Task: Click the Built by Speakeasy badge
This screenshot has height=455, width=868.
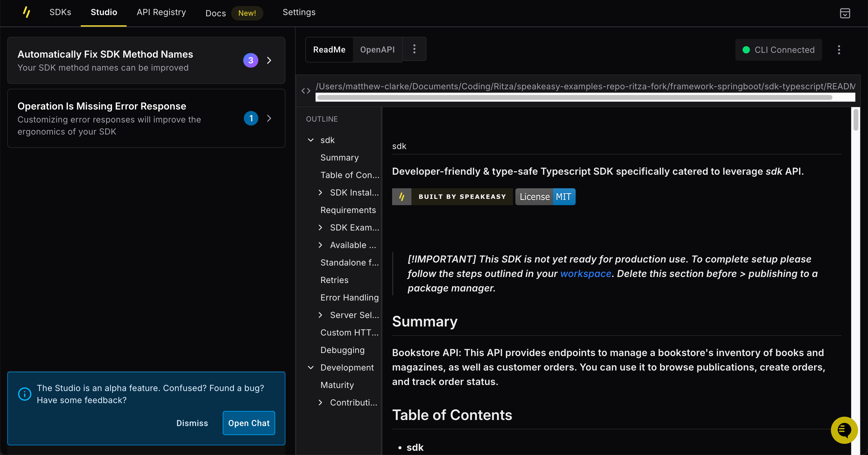Action: tap(452, 197)
